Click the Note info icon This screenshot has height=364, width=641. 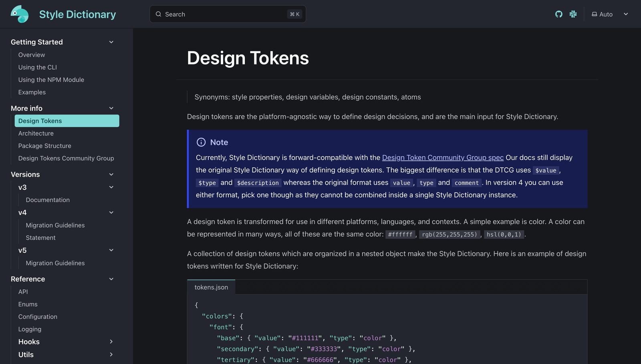pos(201,142)
